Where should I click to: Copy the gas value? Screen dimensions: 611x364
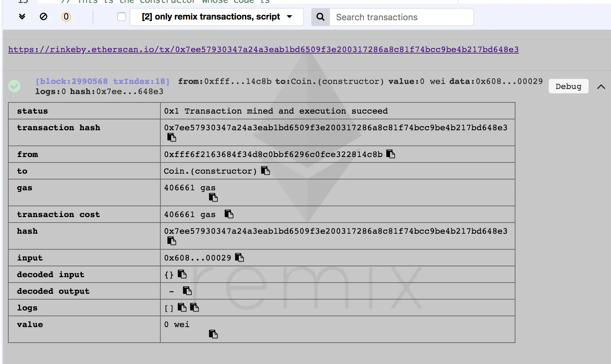[213, 198]
